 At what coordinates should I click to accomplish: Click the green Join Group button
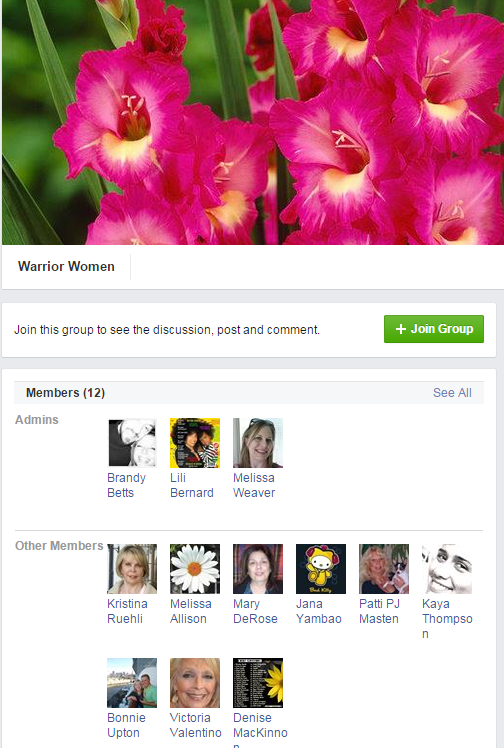pyautogui.click(x=433, y=329)
